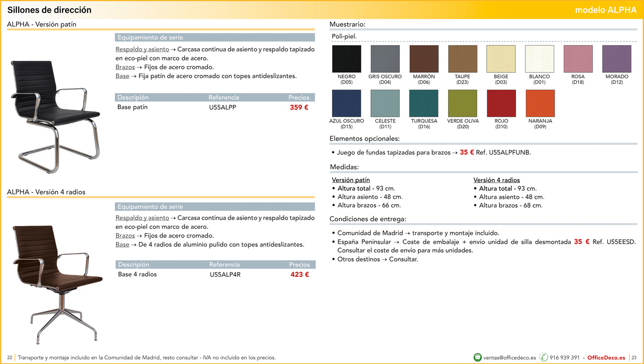Click the 'Base patín' table cell
644x364 pixels.
tap(132, 107)
